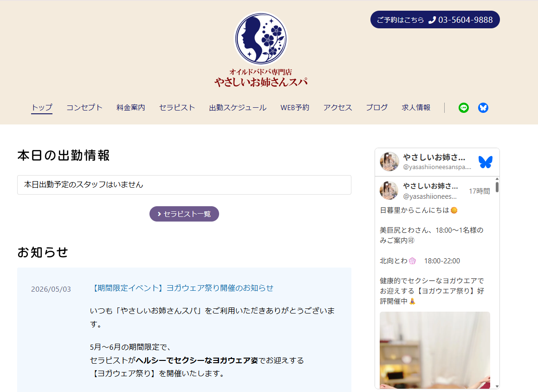
Task: Click the 本日の出勤情報 heading
Action: pos(64,156)
